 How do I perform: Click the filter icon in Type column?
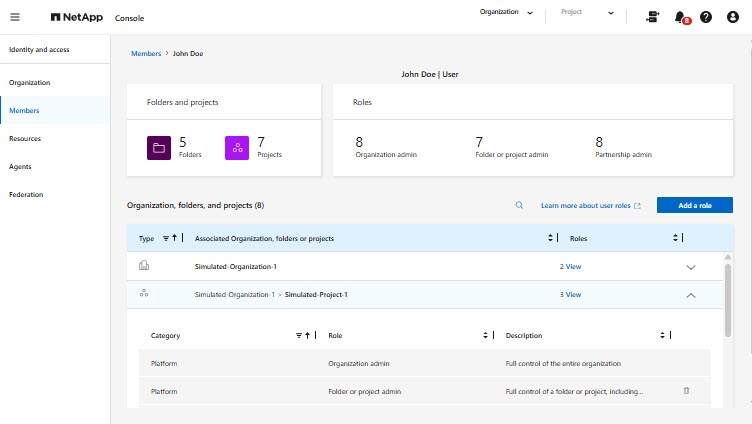pyautogui.click(x=166, y=238)
